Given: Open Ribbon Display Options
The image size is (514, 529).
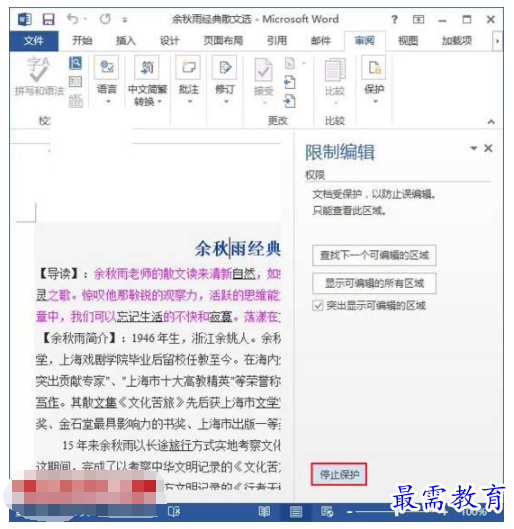Looking at the screenshot, I should [x=419, y=20].
